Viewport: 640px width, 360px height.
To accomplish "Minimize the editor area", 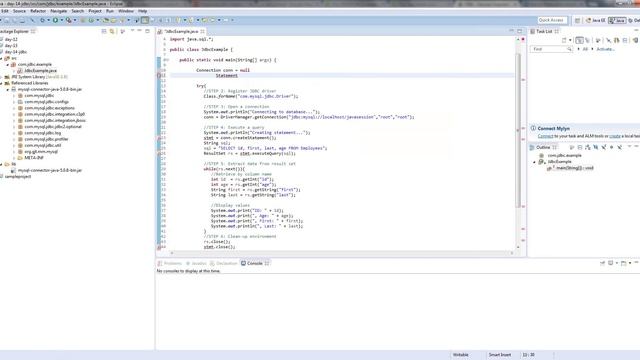I will tap(511, 31).
